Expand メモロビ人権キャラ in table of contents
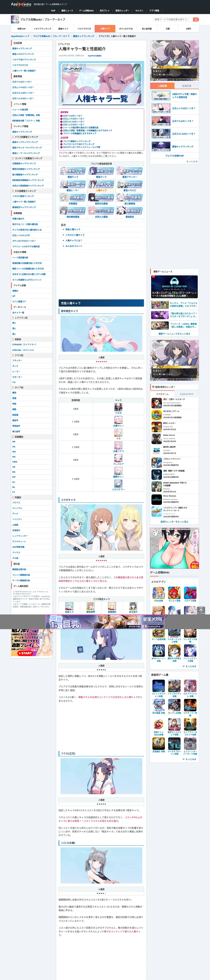Viewport: 210px width, 980px height. coord(75,235)
